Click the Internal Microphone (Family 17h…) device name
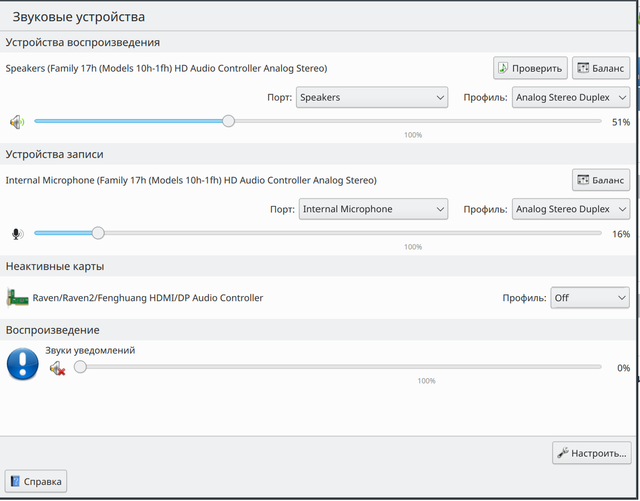Viewport: 640px width, 501px height. click(191, 180)
